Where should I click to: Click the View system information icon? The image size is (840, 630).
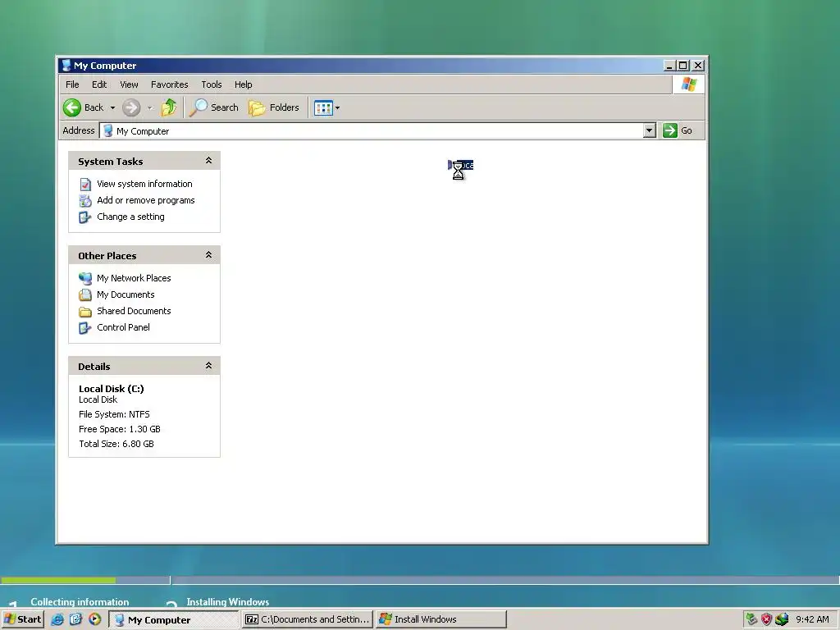point(85,185)
